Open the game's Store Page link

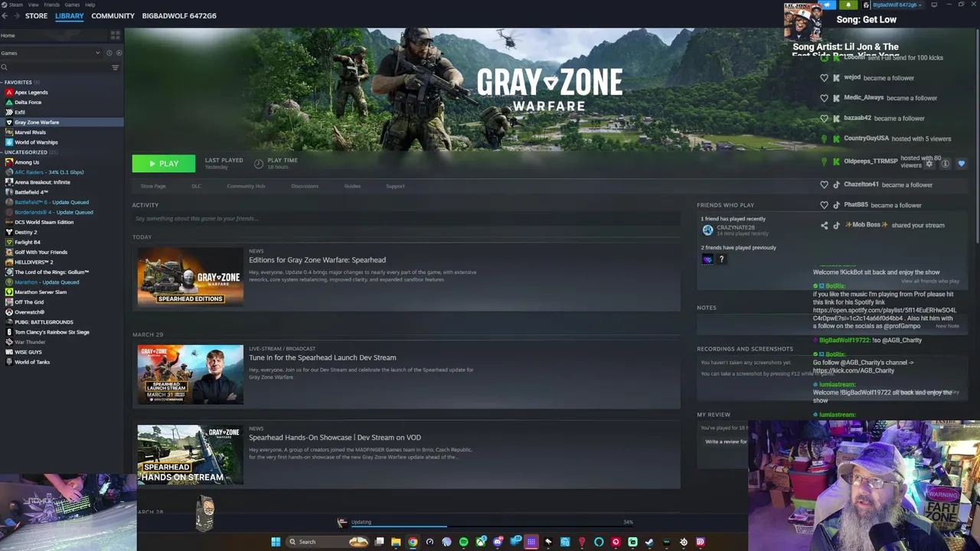click(153, 186)
